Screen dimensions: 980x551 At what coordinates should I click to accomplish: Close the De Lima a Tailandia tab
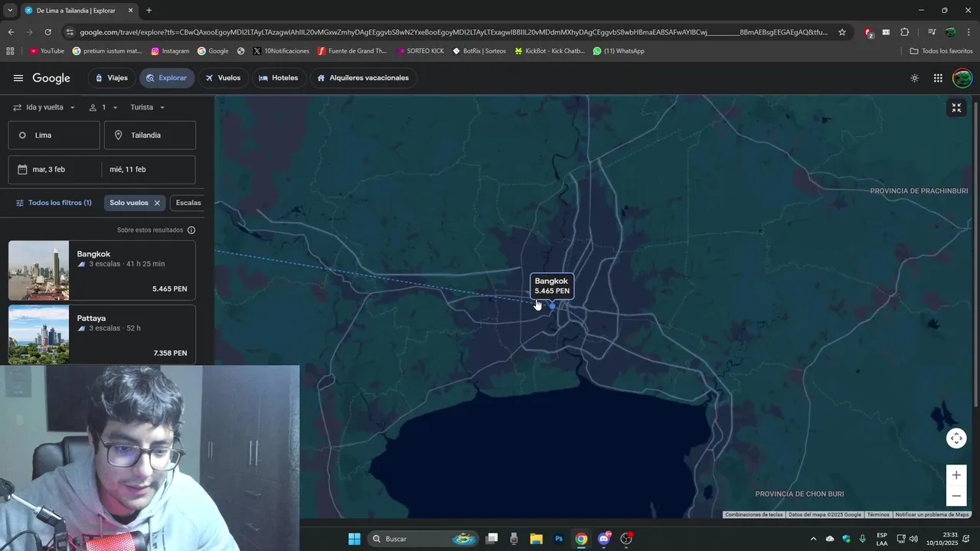pos(130,11)
